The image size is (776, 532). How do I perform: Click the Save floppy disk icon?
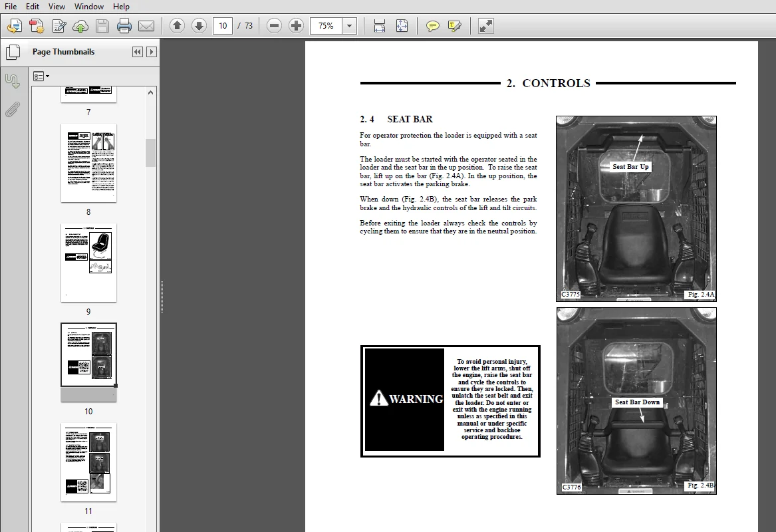click(x=102, y=26)
